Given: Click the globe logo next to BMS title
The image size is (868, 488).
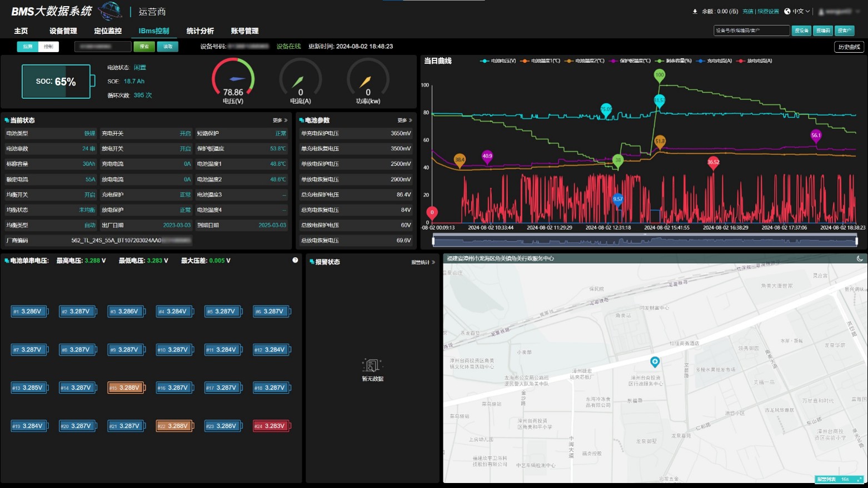Looking at the screenshot, I should tap(110, 11).
